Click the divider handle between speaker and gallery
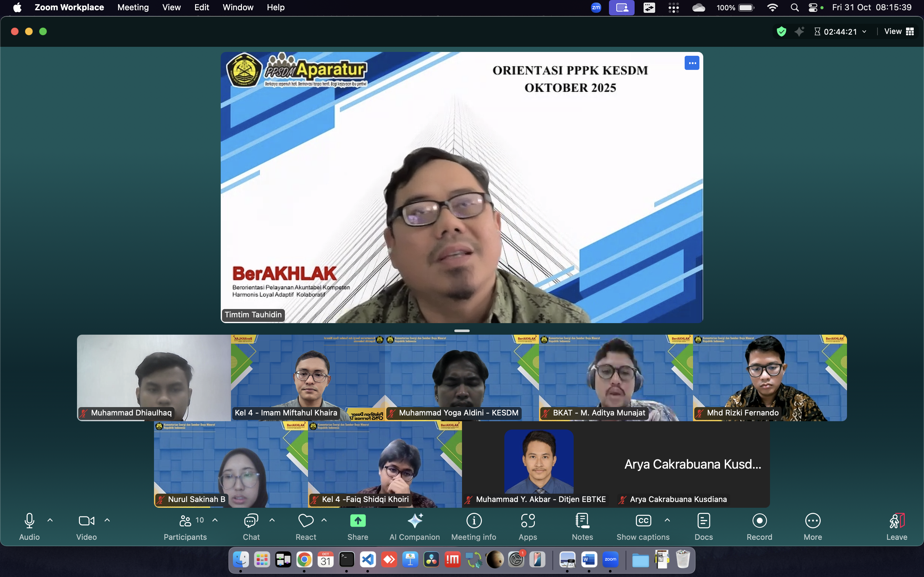 point(462,331)
